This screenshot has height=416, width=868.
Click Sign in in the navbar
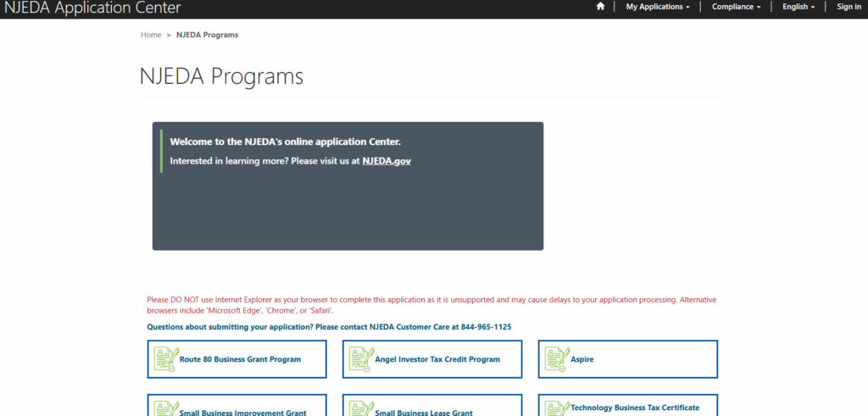[849, 7]
